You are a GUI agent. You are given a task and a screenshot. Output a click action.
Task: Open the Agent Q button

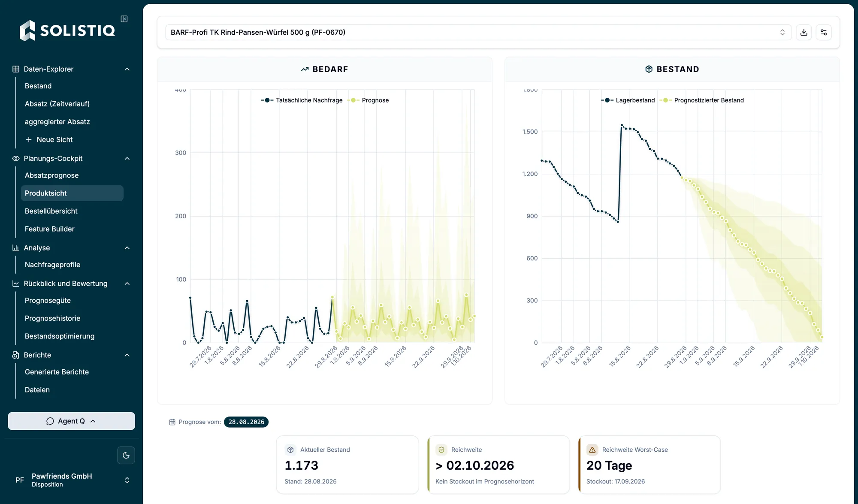pyautogui.click(x=71, y=421)
